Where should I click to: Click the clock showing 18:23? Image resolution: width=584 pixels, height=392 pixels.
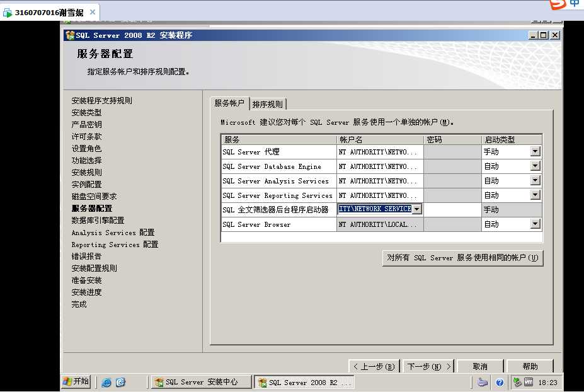pyautogui.click(x=548, y=383)
